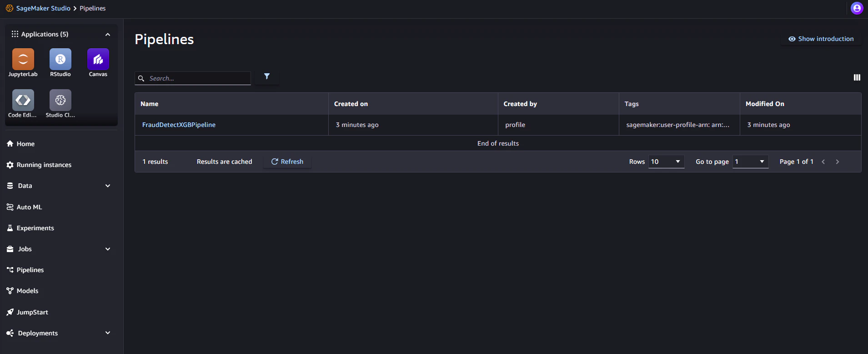
Task: Click '3 minutes ago' in Modified On column
Action: click(768, 125)
